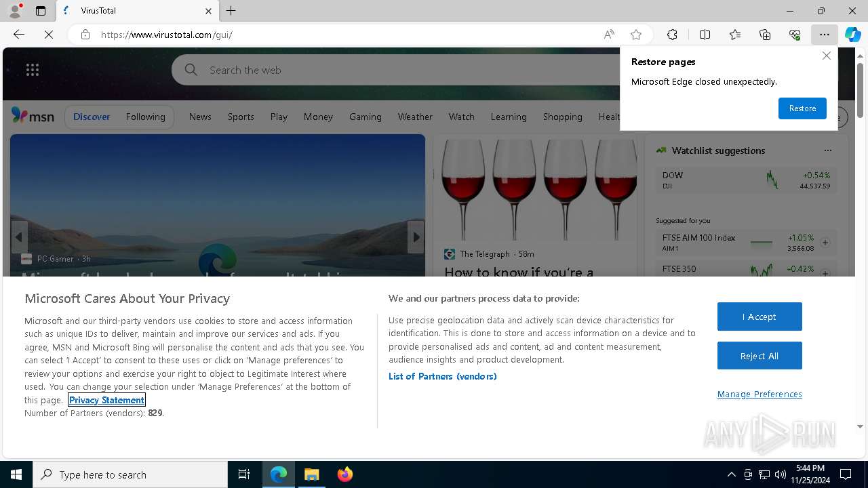Click the Restore button
The width and height of the screenshot is (868, 488).
802,108
